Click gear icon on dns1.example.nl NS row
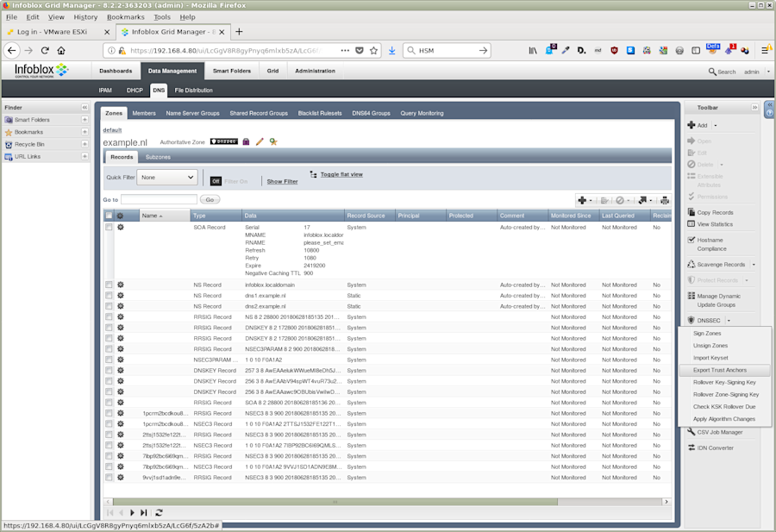Screen dimensions: 776x532 [120, 296]
